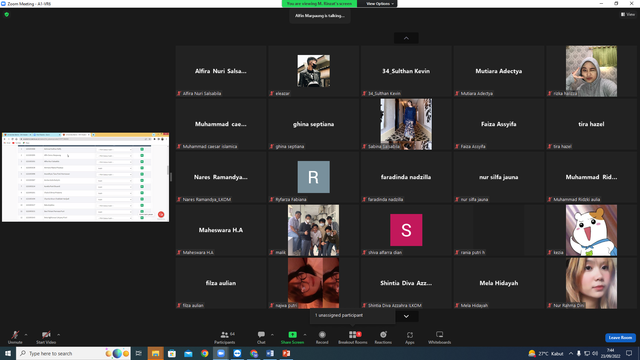Select the Faiza Assyifa tile

[499, 124]
